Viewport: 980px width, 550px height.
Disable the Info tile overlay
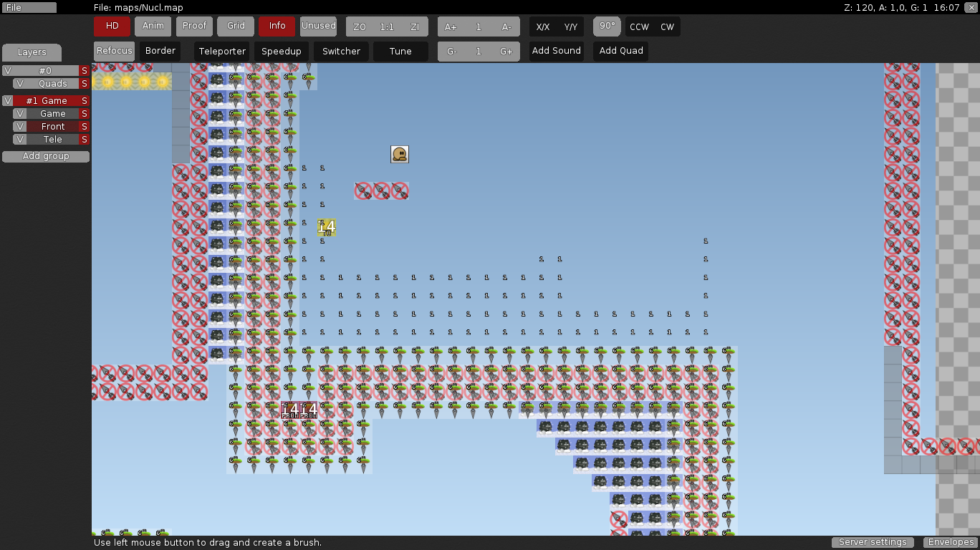tap(277, 26)
